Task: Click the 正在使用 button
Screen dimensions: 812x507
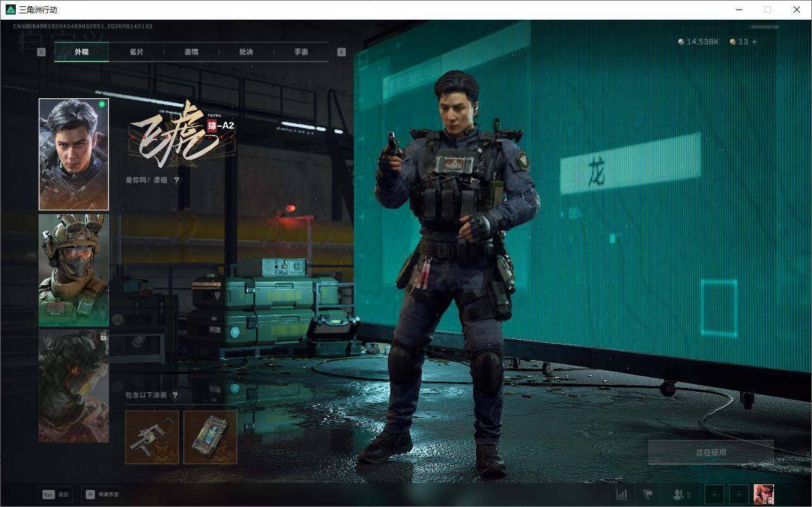Action: [711, 452]
